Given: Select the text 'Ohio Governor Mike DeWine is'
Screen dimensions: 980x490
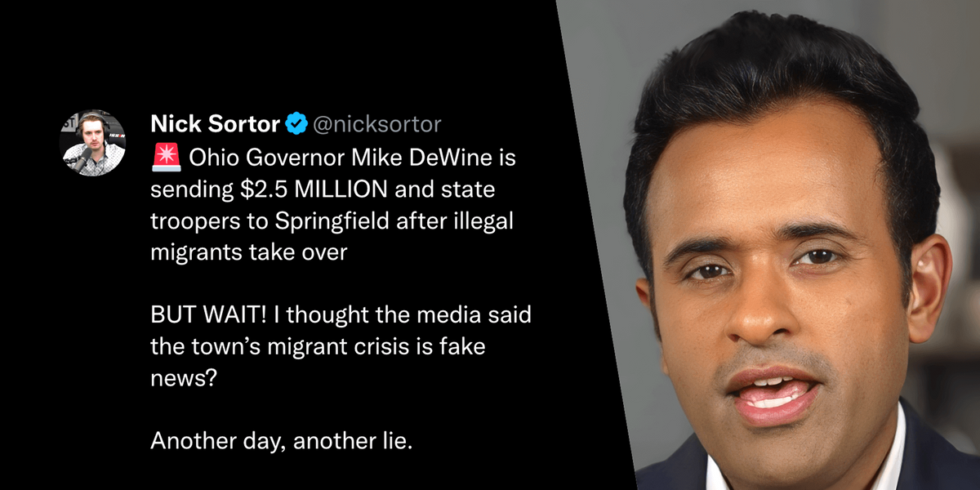Looking at the screenshot, I should click(353, 158).
